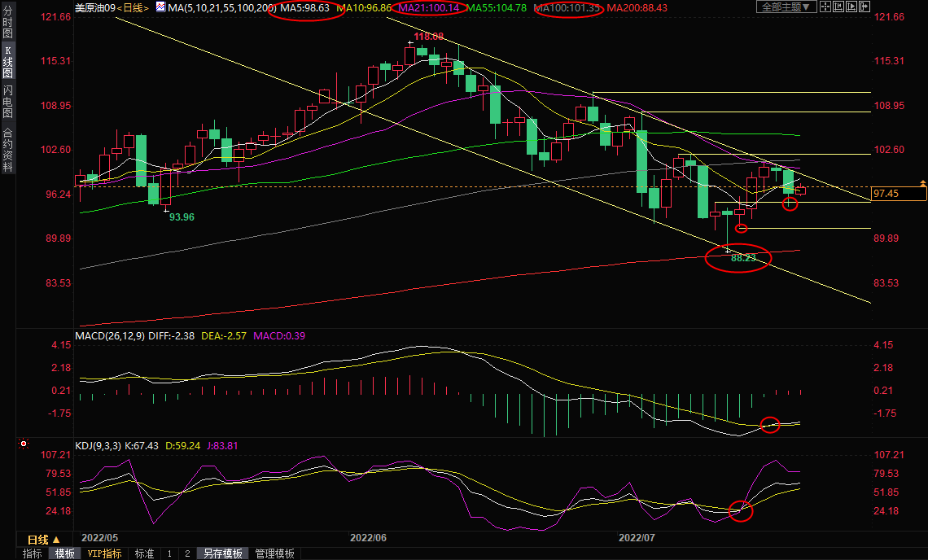This screenshot has height=560, width=928.
Task: Click the crosshair cursor icon at top right
Action: 825,7
